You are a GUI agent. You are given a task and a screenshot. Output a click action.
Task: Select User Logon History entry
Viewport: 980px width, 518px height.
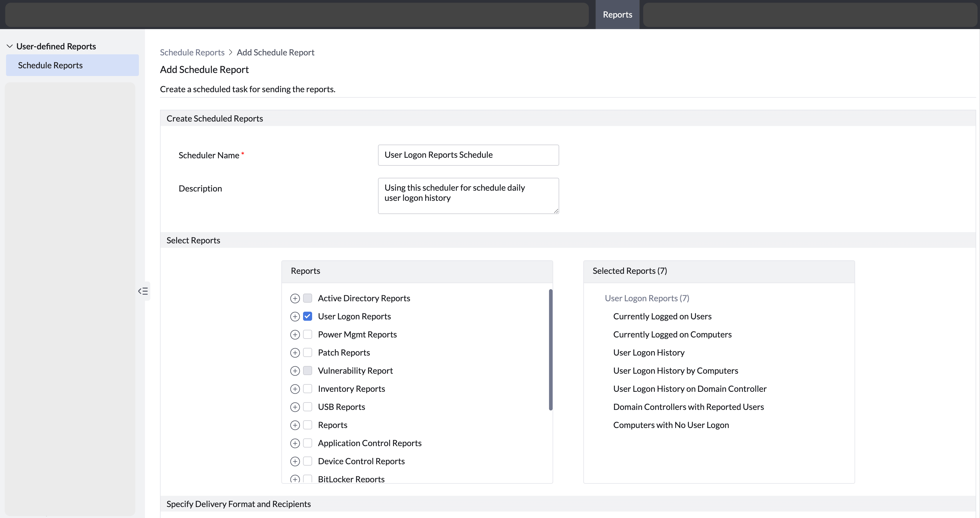649,353
